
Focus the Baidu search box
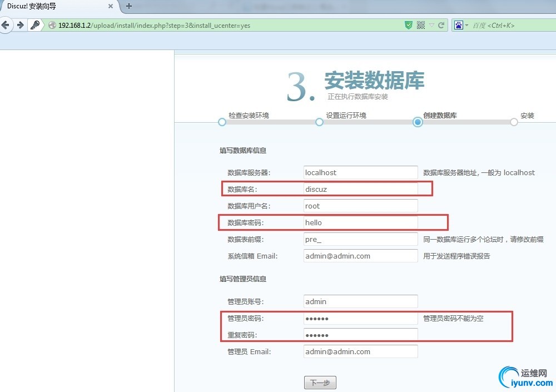(x=513, y=25)
